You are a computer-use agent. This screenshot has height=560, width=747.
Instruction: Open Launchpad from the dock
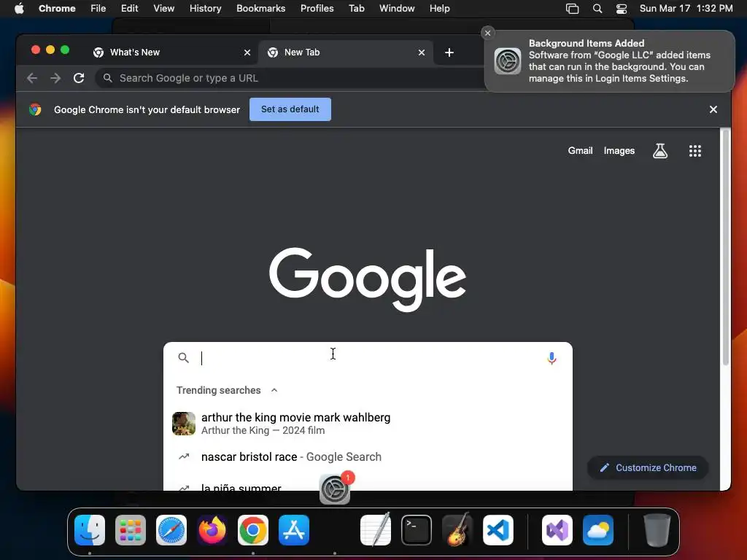coord(131,530)
